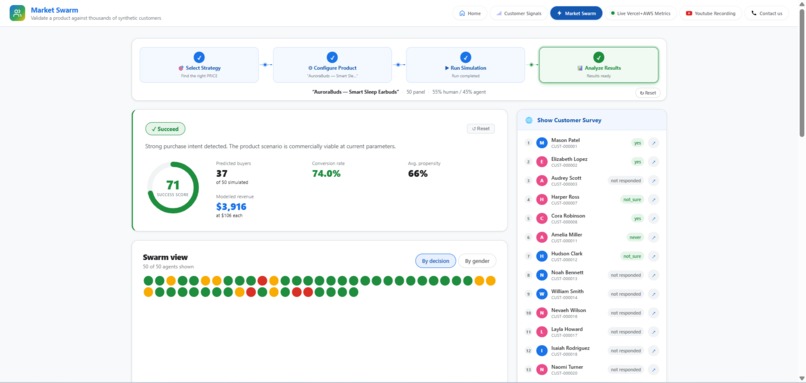The image size is (806, 383).
Task: Click Mason Patel's avatar icon
Action: pos(541,143)
